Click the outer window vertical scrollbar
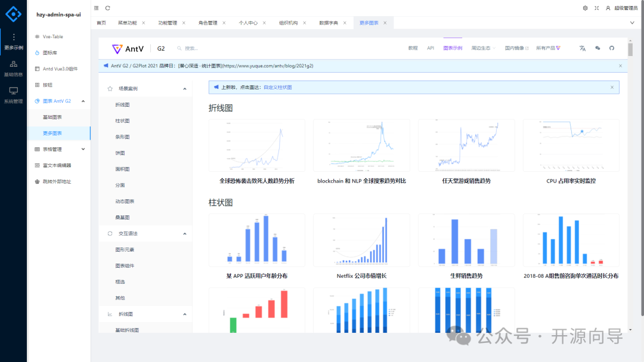 (642, 158)
